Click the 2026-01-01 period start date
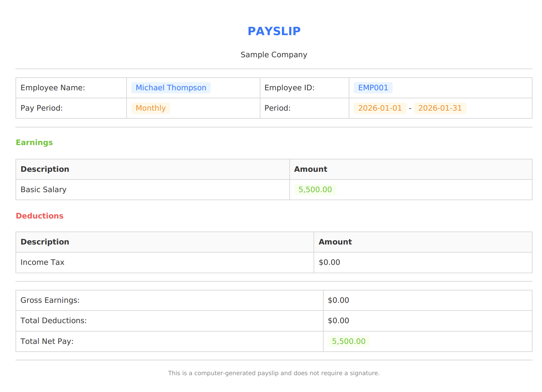 point(380,108)
